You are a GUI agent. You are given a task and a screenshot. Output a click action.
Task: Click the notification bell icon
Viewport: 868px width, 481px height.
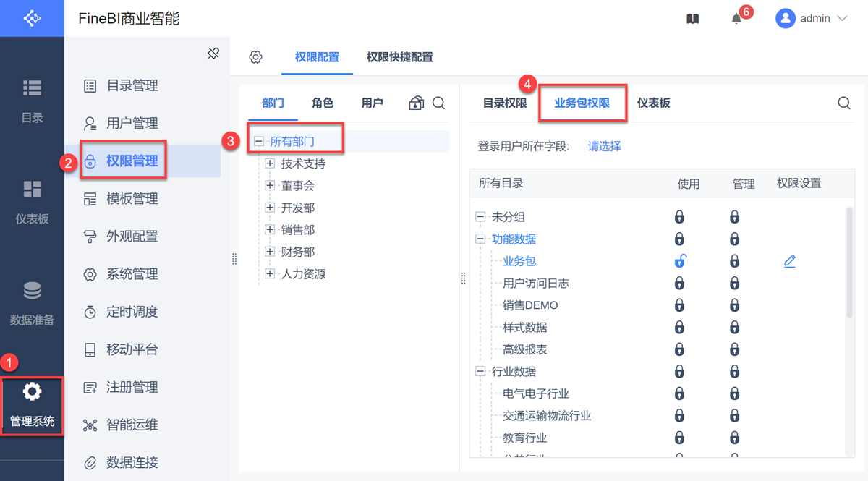pyautogui.click(x=736, y=19)
